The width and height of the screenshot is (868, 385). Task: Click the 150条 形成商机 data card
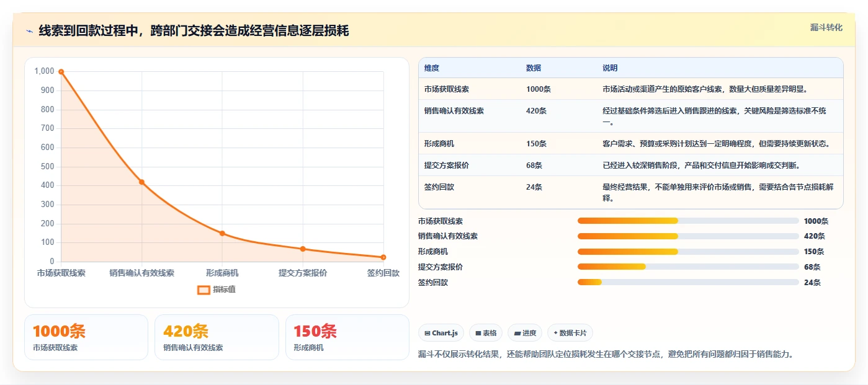pos(347,337)
